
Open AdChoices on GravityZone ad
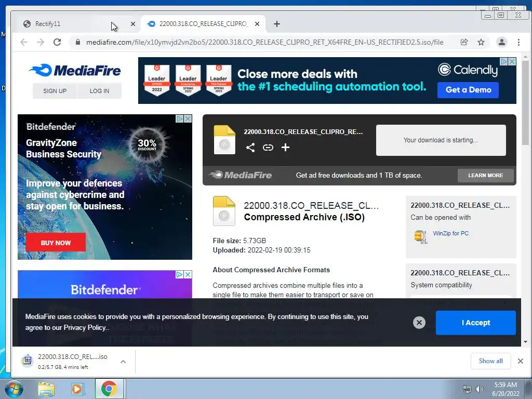180,119
